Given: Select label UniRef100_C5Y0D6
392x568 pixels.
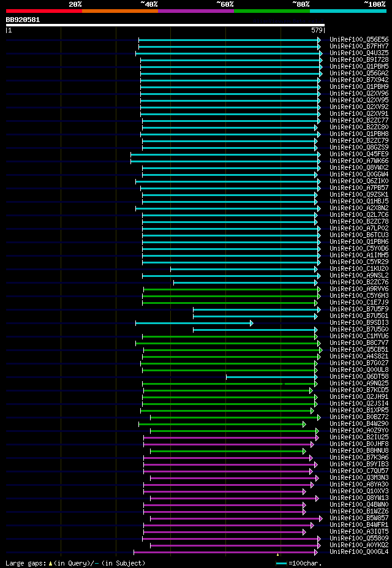Looking at the screenshot, I should tap(359, 249).
